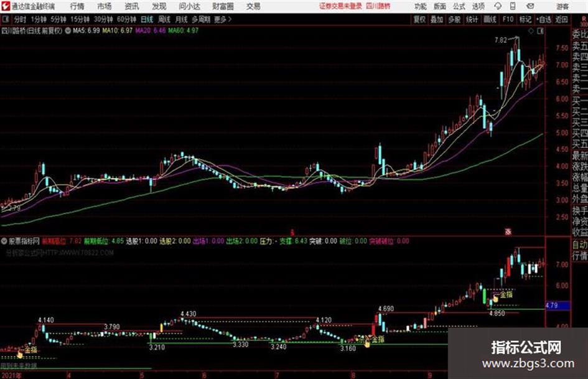The height and width of the screenshot is (379, 588).
Task: Click the 统计 toolbar button
Action: [472, 19]
